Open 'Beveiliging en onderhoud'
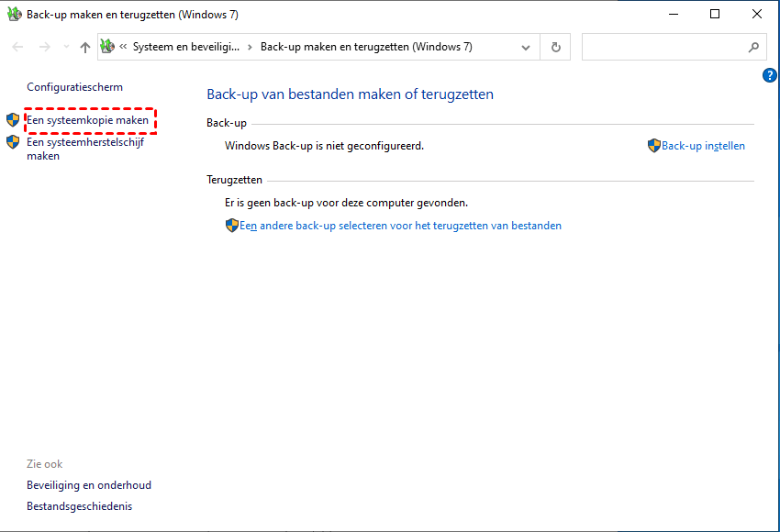Screen dimensions: 780x532 [x=89, y=485]
